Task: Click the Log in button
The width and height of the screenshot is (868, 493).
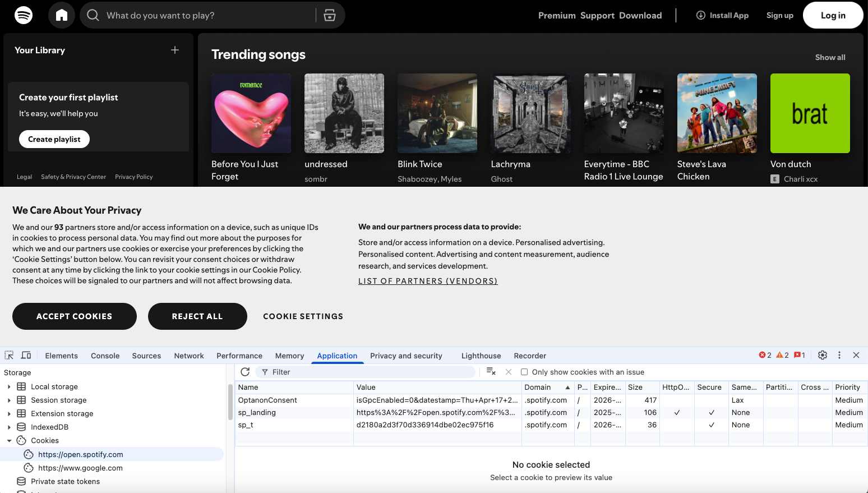Action: coord(833,15)
